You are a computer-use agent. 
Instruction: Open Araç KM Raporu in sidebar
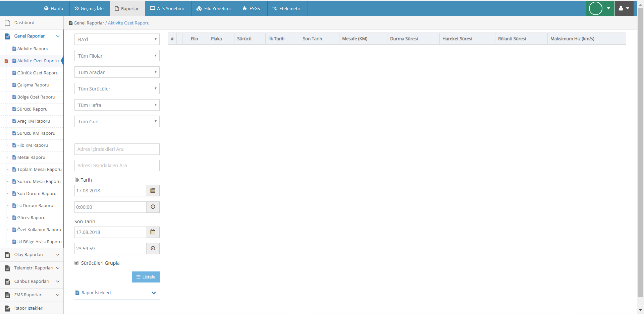point(34,121)
